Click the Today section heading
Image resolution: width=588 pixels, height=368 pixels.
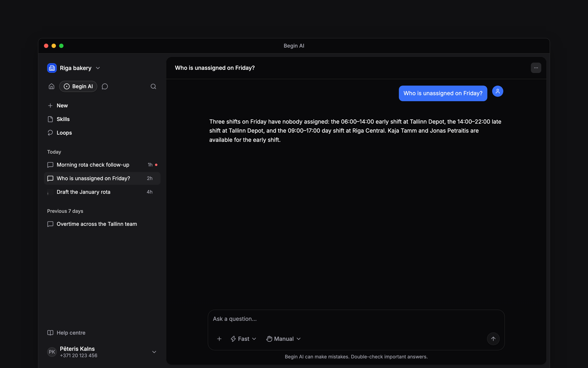[x=54, y=152]
